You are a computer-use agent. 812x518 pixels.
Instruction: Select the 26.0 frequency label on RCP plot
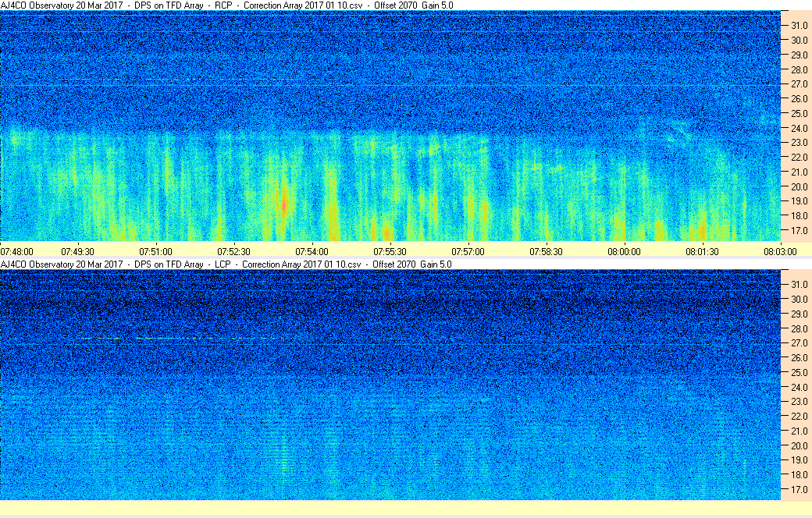[799, 98]
